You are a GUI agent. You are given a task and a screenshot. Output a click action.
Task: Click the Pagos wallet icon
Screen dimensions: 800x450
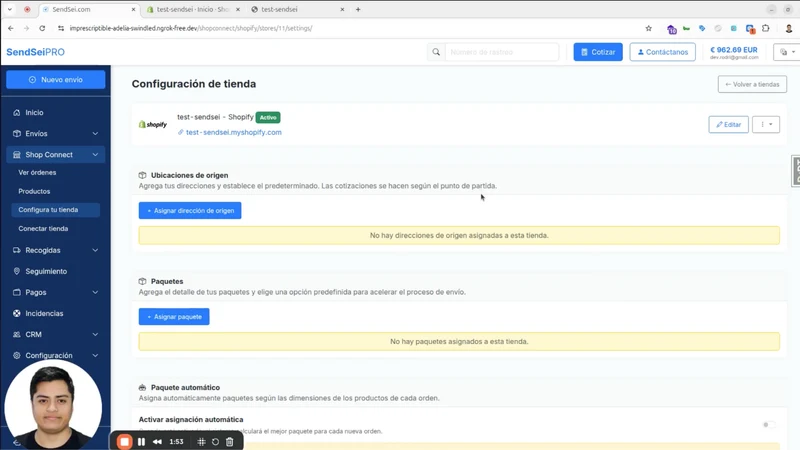tap(17, 292)
